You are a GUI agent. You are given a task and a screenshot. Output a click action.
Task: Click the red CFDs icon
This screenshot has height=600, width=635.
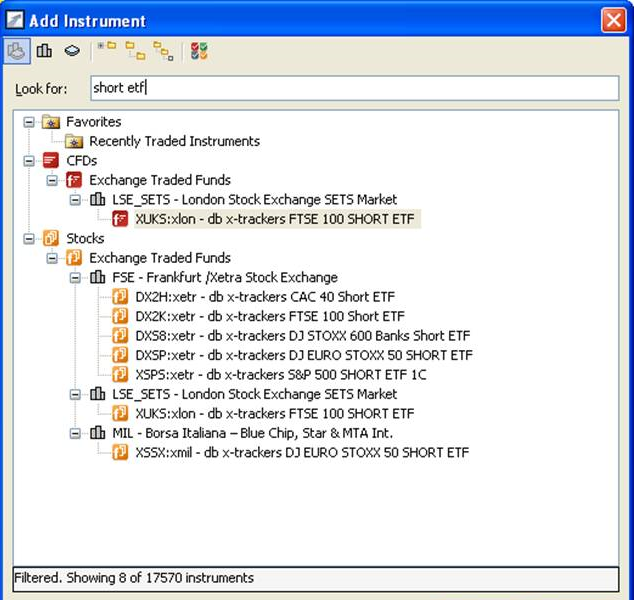pos(51,160)
